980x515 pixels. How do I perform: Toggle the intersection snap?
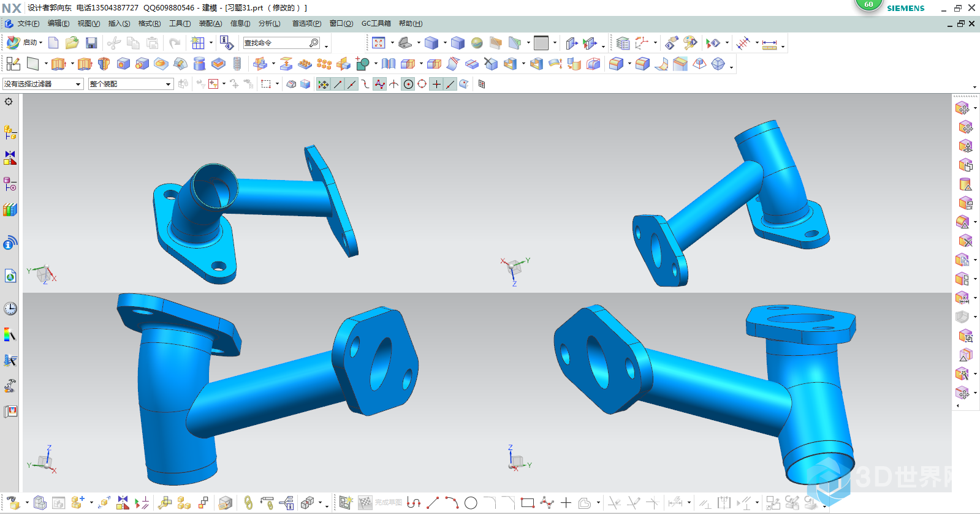click(394, 84)
